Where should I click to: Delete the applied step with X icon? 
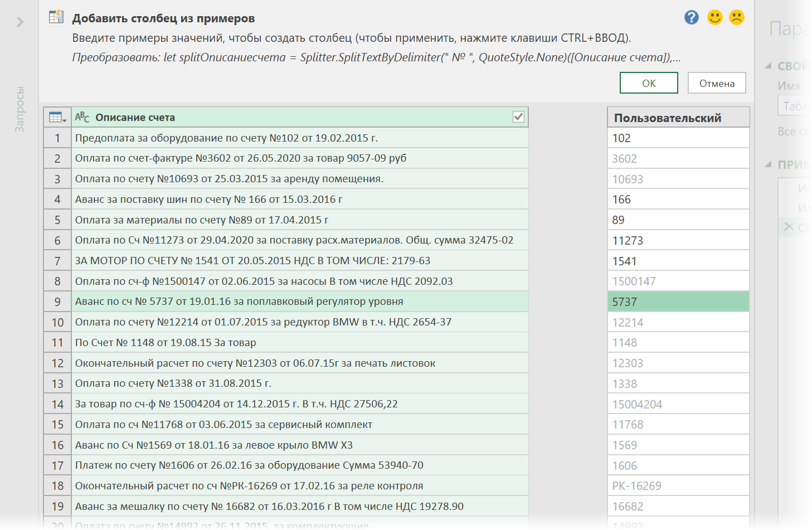click(789, 227)
